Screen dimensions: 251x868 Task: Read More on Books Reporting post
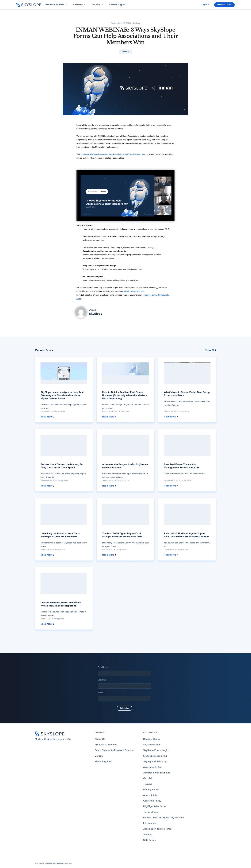(x=47, y=624)
